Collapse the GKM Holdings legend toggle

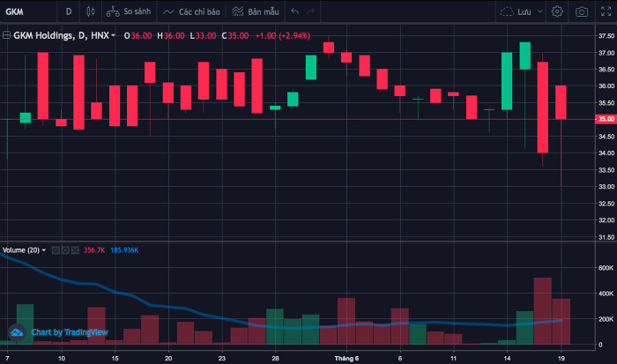7,35
